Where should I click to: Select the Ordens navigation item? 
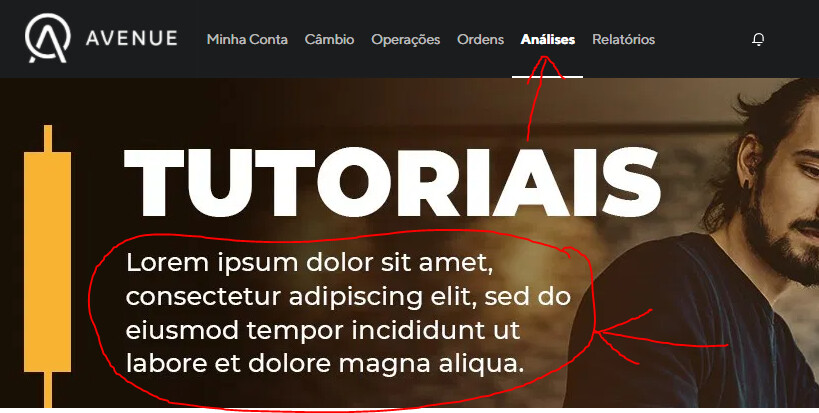481,40
